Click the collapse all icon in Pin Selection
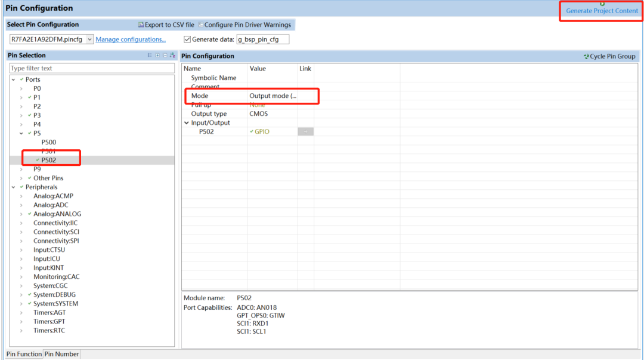 pos(165,56)
